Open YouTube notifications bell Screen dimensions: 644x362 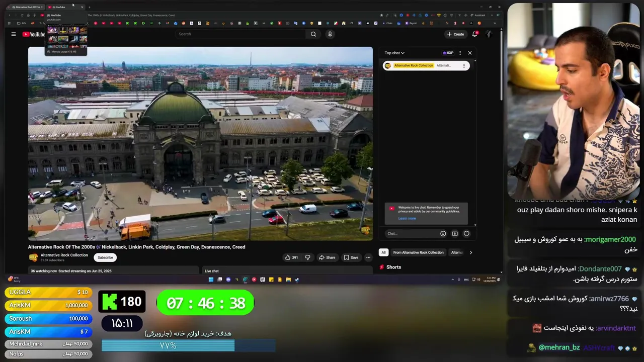[474, 34]
